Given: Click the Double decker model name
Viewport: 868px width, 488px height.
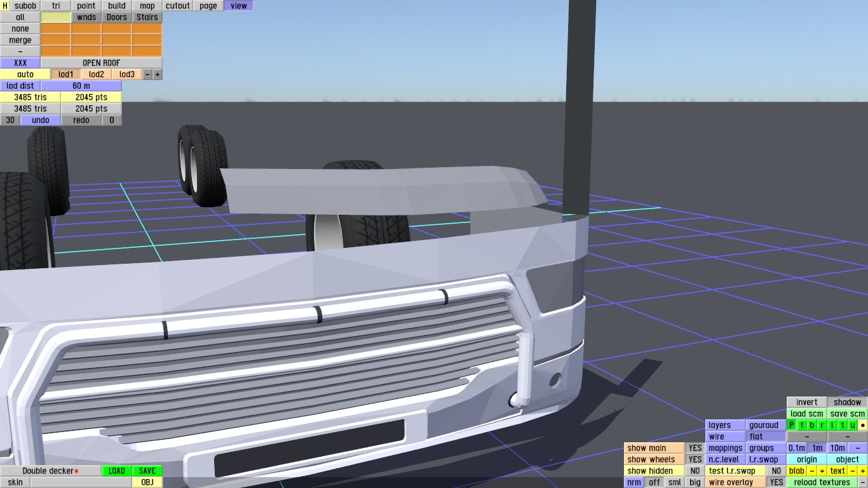Looking at the screenshot, I should (x=51, y=471).
